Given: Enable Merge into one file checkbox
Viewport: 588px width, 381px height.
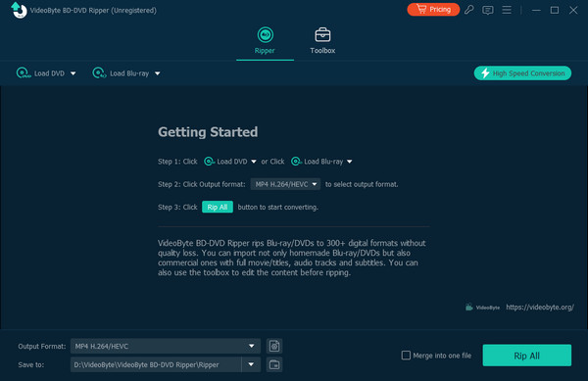Looking at the screenshot, I should pyautogui.click(x=406, y=356).
